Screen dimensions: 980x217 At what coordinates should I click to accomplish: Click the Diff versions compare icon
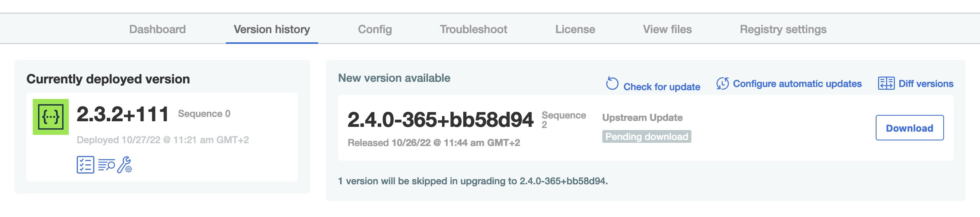886,84
